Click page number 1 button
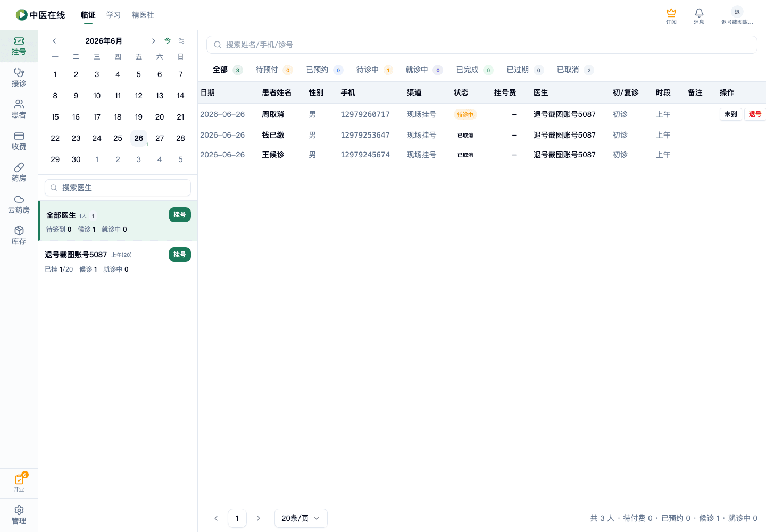The height and width of the screenshot is (532, 766). click(237, 518)
